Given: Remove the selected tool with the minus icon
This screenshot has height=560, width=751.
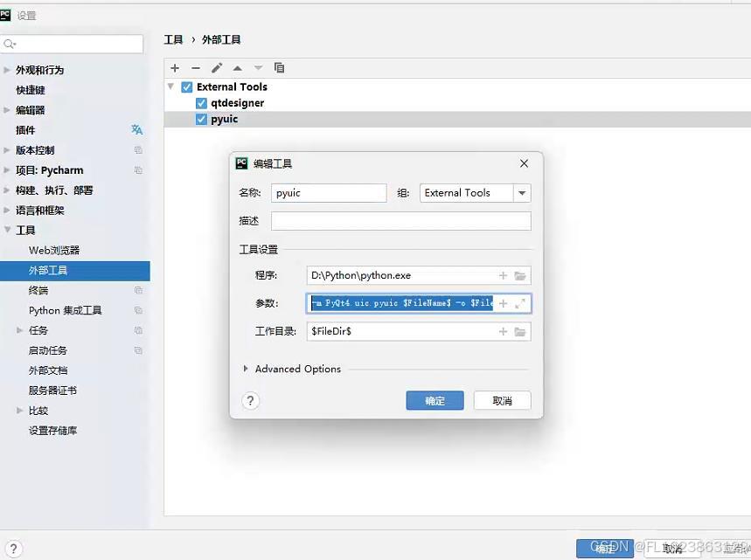Looking at the screenshot, I should [196, 68].
